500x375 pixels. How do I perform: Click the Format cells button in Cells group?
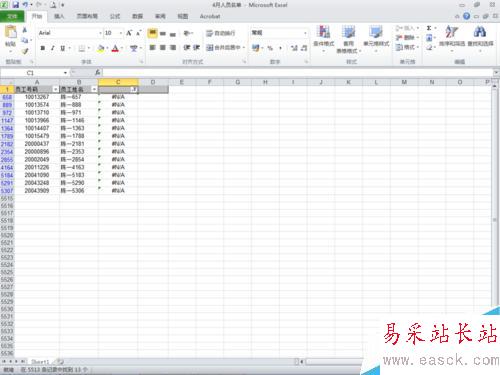point(407,47)
